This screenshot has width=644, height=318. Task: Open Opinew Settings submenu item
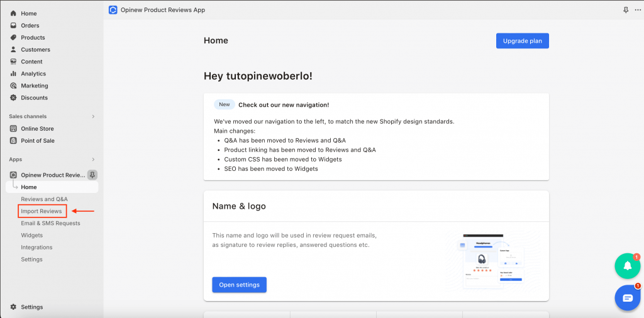[x=31, y=260]
